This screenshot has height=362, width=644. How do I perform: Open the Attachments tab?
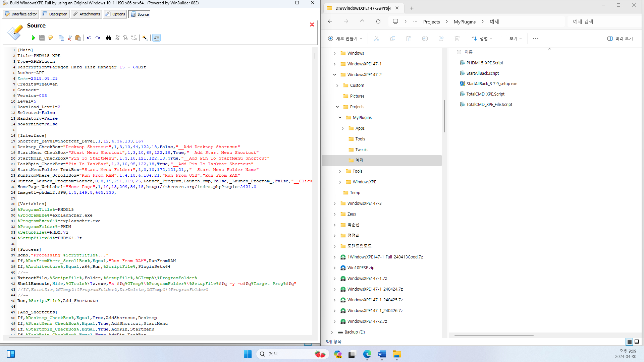coord(87,14)
